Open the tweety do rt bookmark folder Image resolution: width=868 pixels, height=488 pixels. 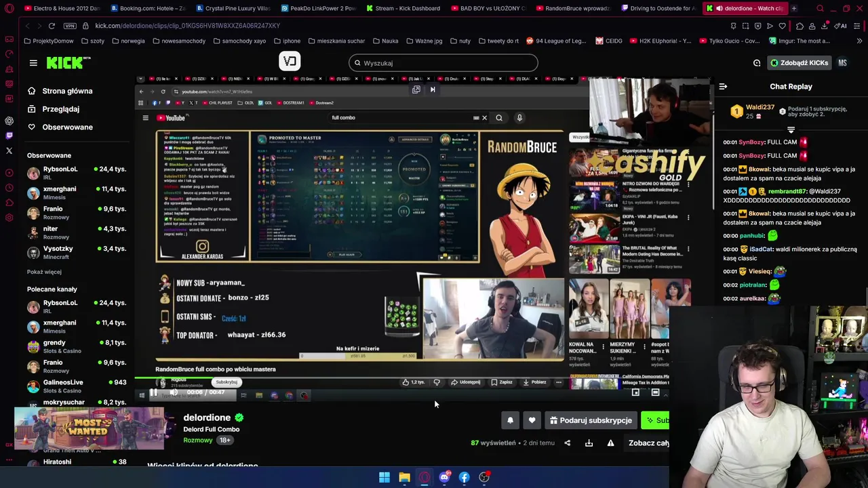click(x=498, y=41)
